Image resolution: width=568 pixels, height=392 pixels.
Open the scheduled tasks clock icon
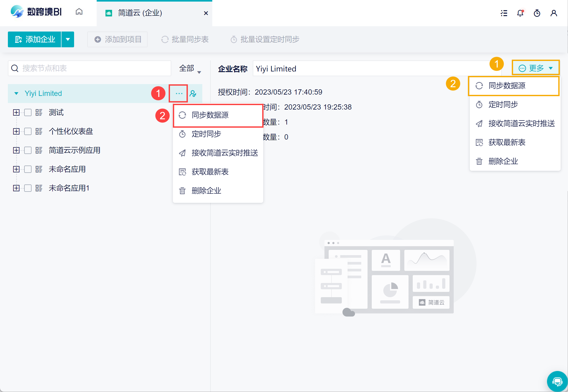[x=537, y=13]
